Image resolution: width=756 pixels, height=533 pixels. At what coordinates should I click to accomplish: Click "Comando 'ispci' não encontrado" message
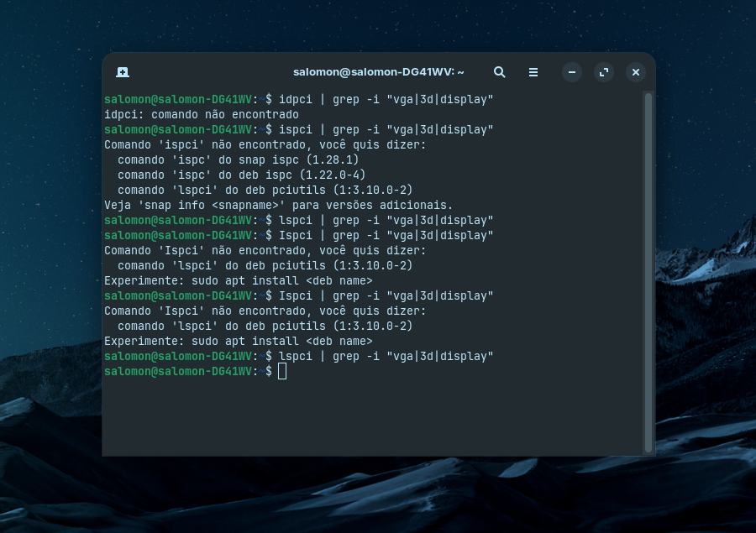pos(265,144)
